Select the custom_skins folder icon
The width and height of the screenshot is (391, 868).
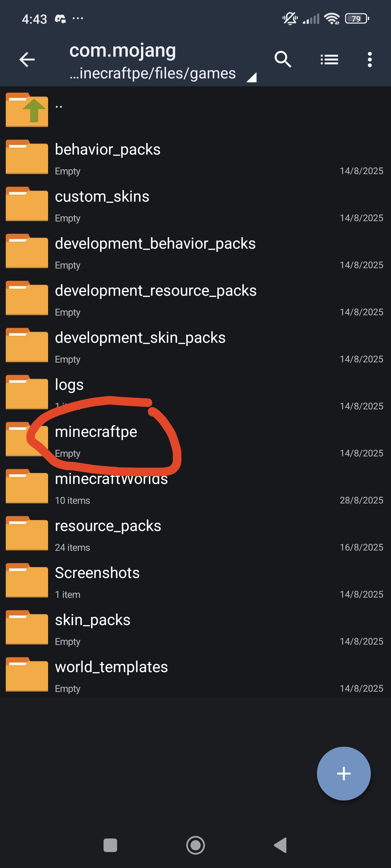tap(27, 204)
